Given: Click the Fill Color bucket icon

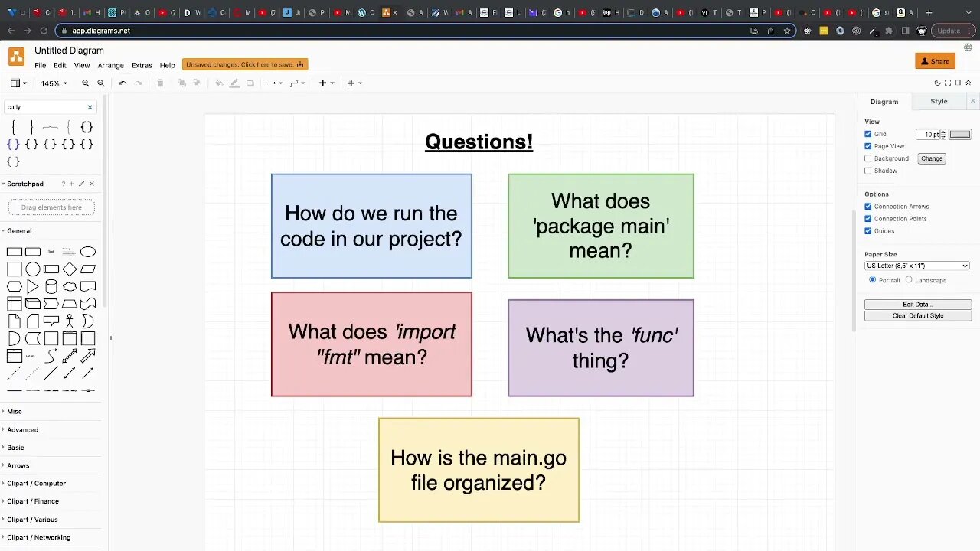Looking at the screenshot, I should coord(219,83).
